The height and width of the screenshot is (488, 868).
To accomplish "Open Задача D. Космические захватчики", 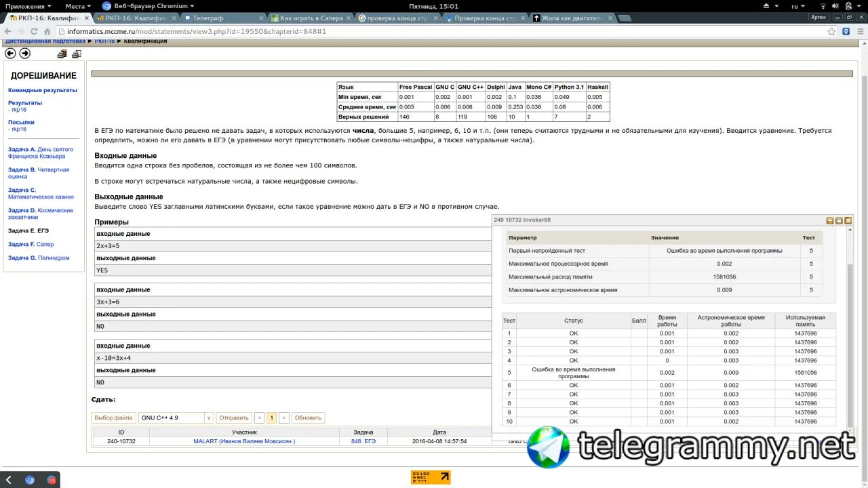I will pos(41,213).
